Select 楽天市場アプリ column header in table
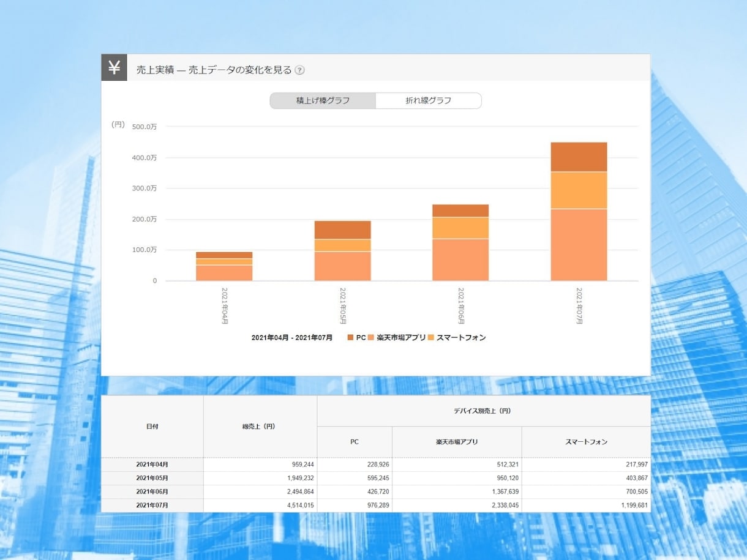This screenshot has width=747, height=560. tap(457, 442)
